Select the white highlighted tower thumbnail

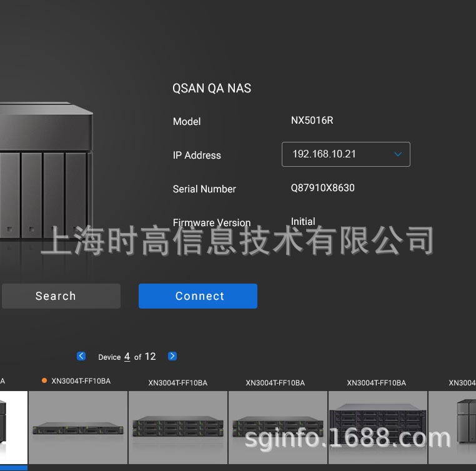(x=14, y=427)
